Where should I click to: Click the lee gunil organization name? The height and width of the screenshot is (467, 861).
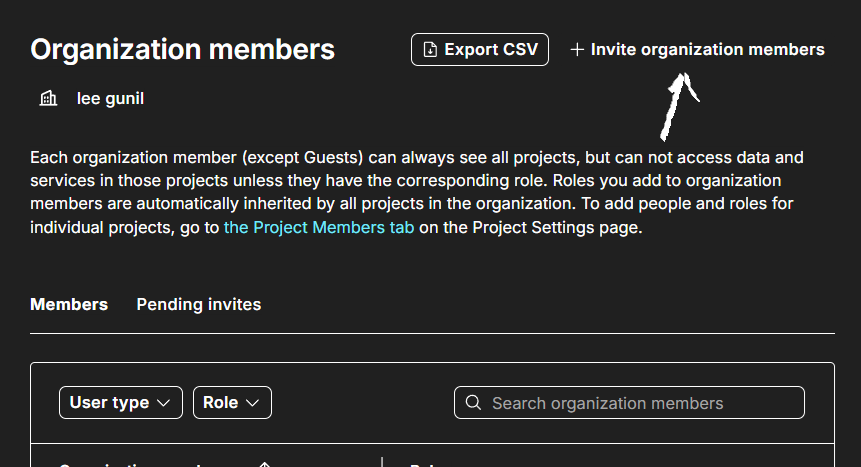110,99
